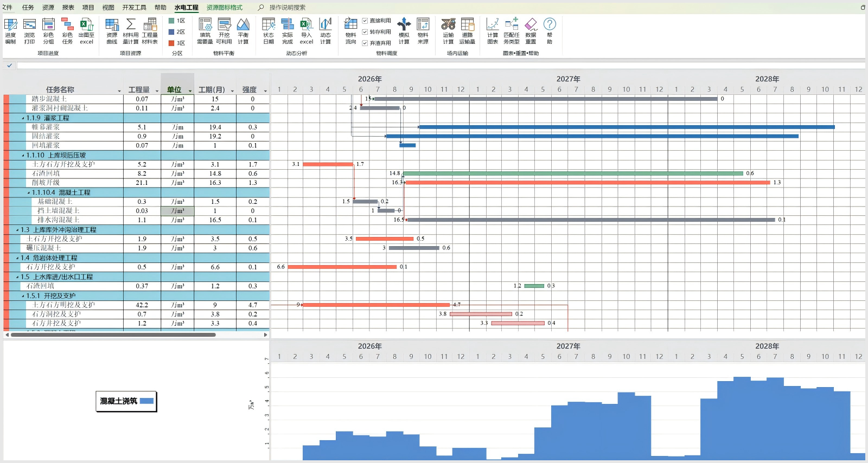Screen dimensions: 868x463
Task: Toggle the 弃渣弃用 checkbox
Action: click(x=365, y=43)
